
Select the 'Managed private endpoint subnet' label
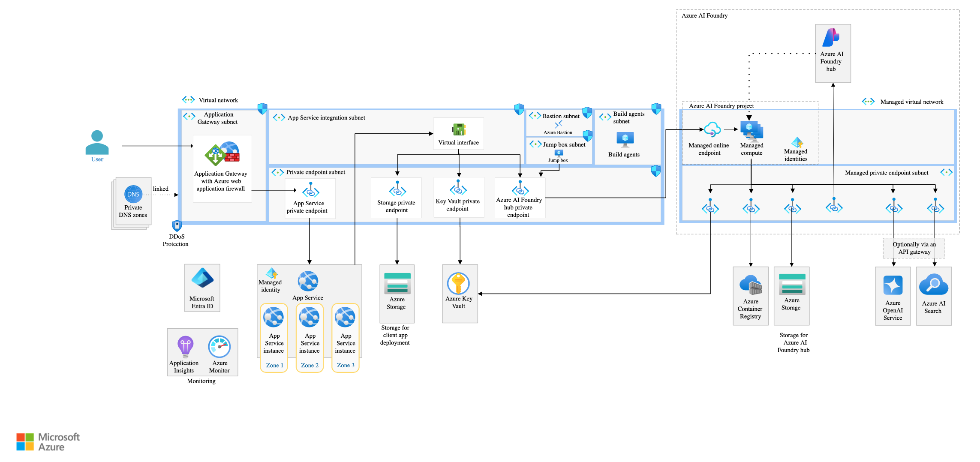887,173
